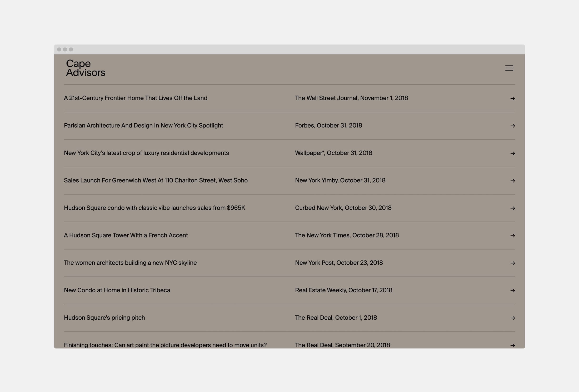Screen dimensions: 579x392
Task: Click arrow for New York Yimby row
Action: [x=512, y=181]
